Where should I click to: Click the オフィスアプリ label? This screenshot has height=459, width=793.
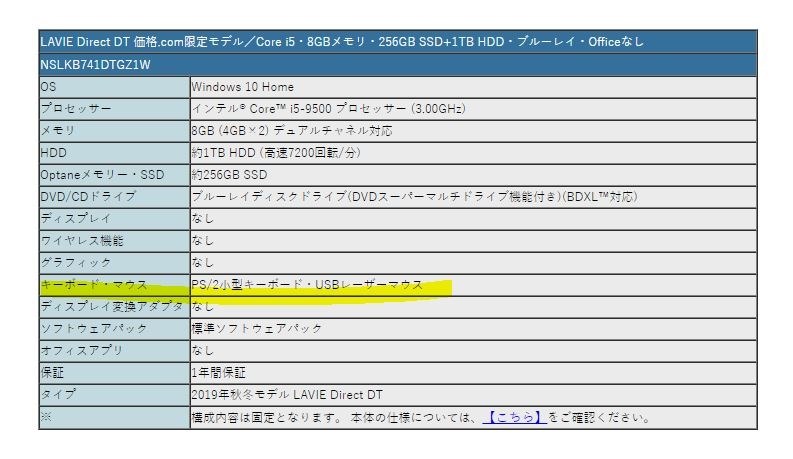[82, 350]
